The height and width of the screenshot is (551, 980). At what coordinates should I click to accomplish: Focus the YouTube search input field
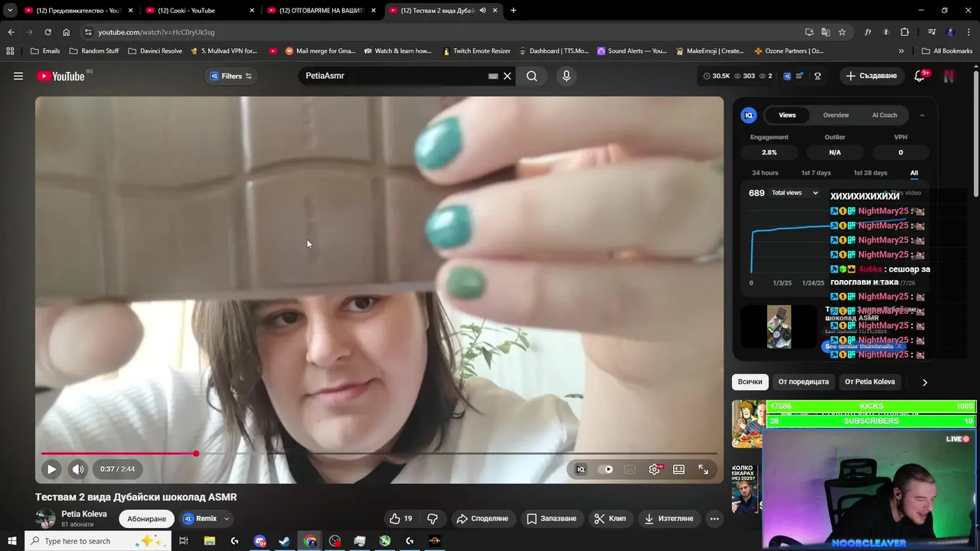tap(394, 76)
